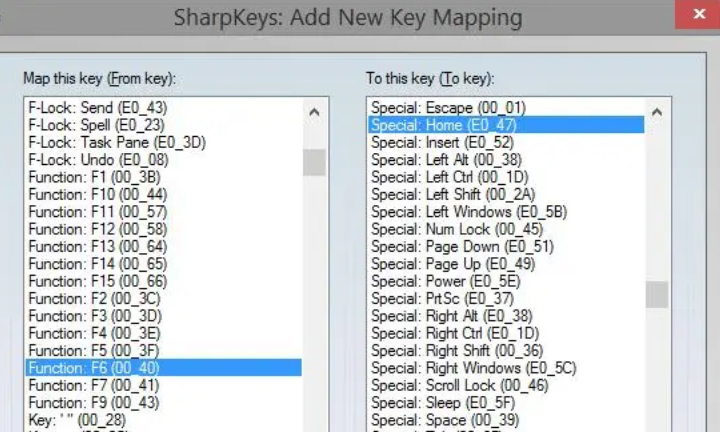The height and width of the screenshot is (432, 720).
Task: Click the From key list scroll up arrow
Action: [314, 112]
